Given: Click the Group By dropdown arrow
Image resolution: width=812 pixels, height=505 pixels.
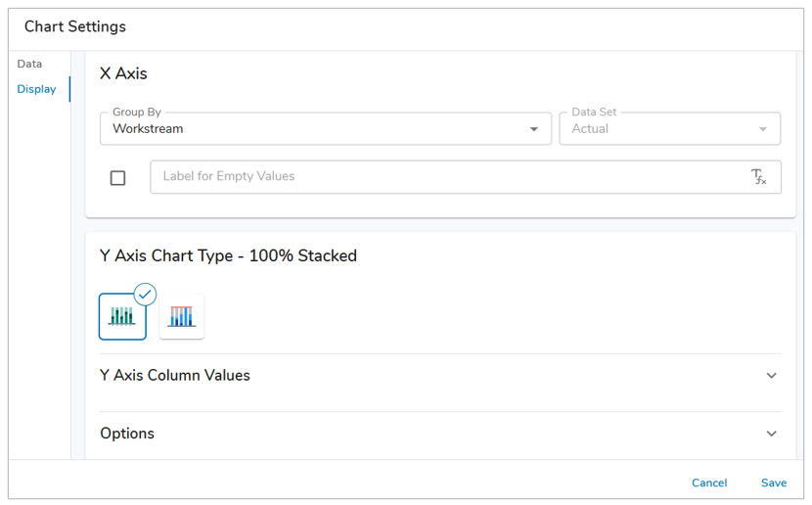Looking at the screenshot, I should [x=534, y=129].
